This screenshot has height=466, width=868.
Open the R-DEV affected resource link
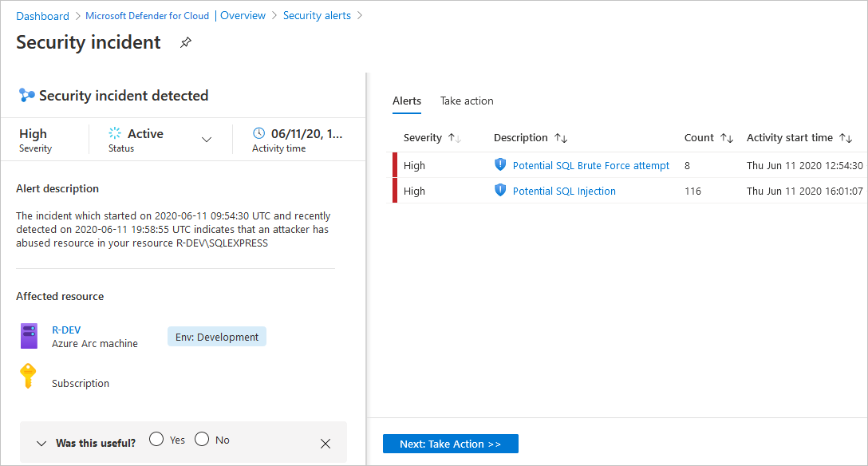[x=66, y=330]
